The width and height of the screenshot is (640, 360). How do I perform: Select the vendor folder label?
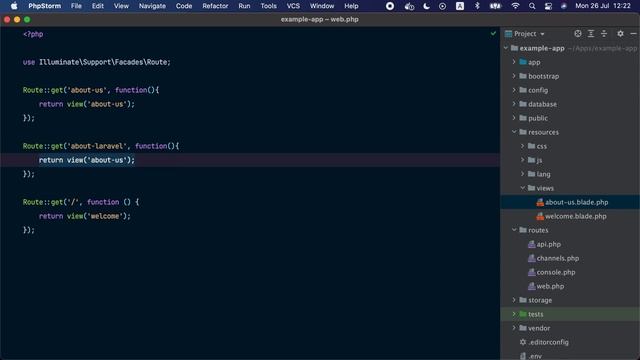click(x=539, y=328)
